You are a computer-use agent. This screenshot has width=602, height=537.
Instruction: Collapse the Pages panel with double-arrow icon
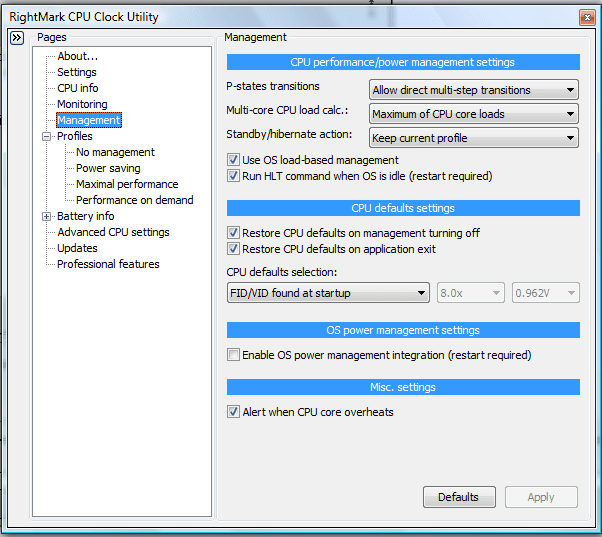[x=17, y=38]
